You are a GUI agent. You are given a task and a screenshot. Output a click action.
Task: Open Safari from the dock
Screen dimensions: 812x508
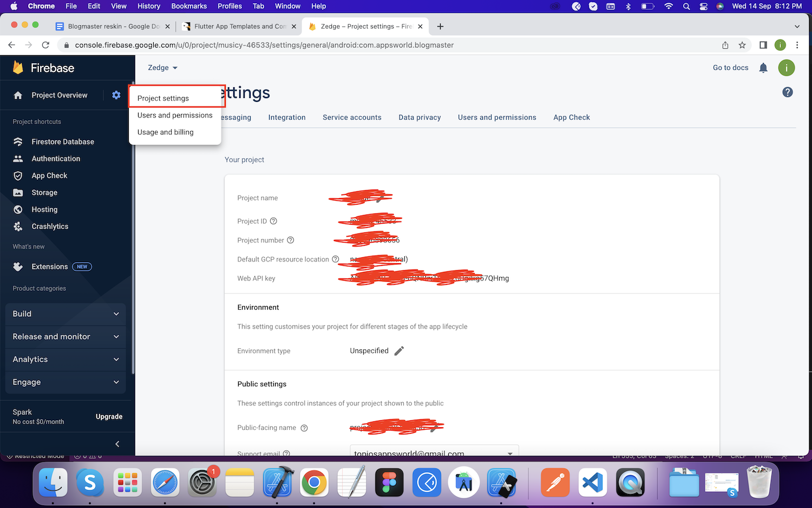tap(165, 482)
